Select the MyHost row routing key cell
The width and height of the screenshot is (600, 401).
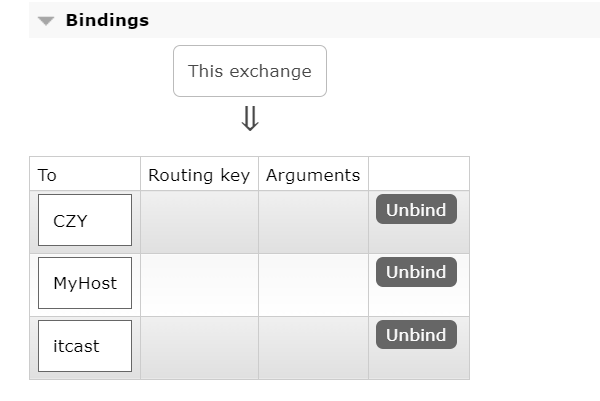tap(199, 284)
